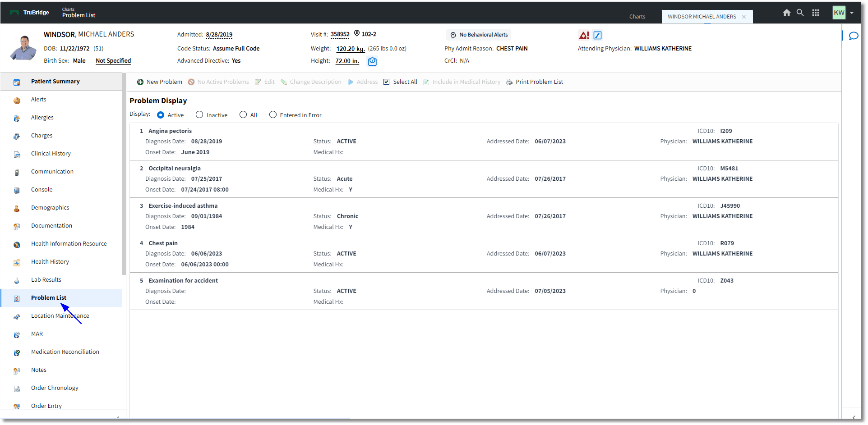Viewport: 868px width, 425px height.
Task: Open the blue icon beside Height
Action: click(x=372, y=61)
